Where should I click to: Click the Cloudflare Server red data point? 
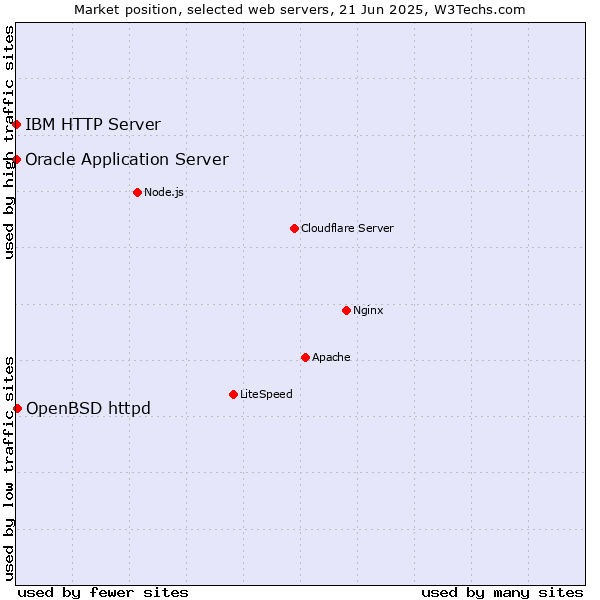pos(294,228)
